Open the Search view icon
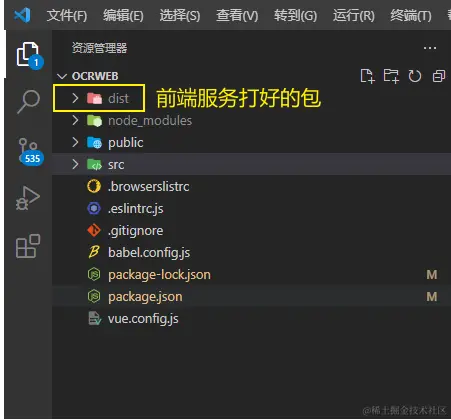 [29, 101]
